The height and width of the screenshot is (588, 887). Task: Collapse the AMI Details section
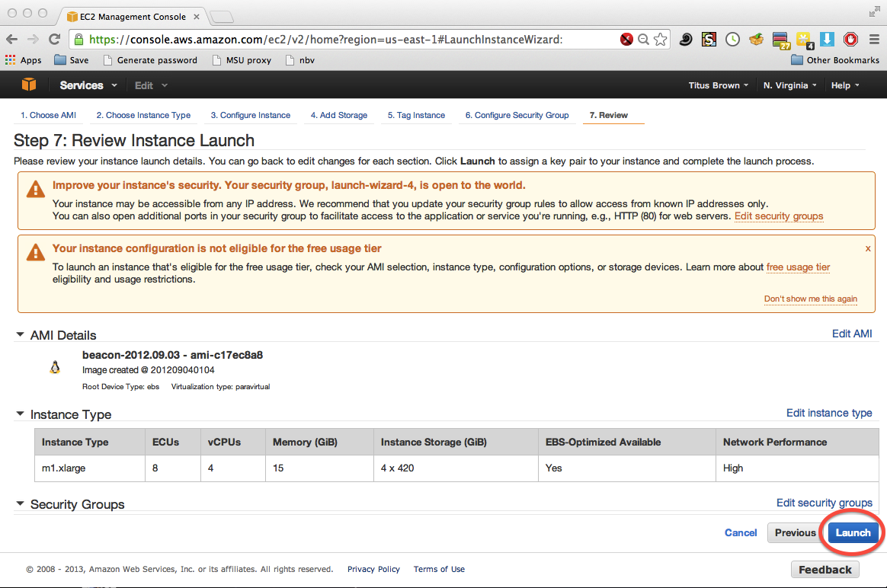click(20, 334)
